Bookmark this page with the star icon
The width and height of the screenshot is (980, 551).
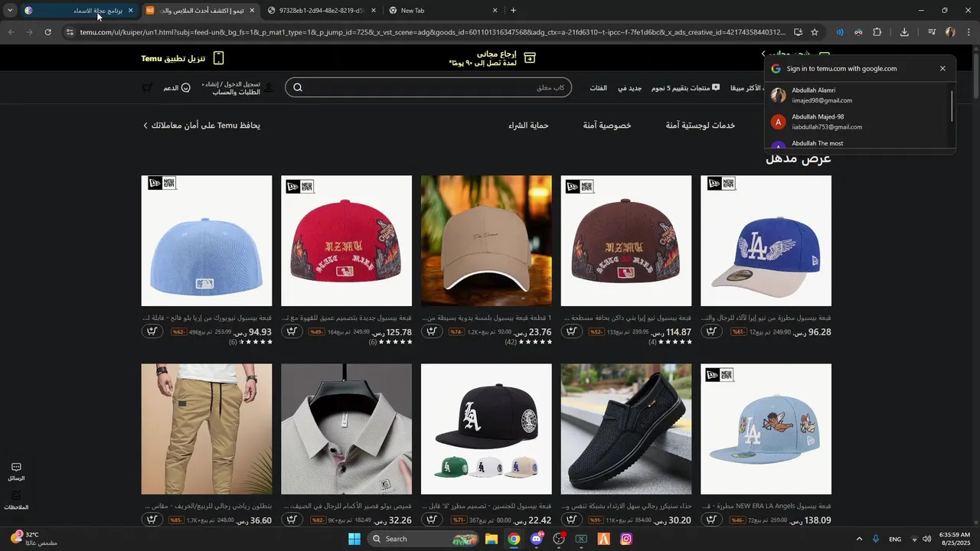tap(815, 32)
